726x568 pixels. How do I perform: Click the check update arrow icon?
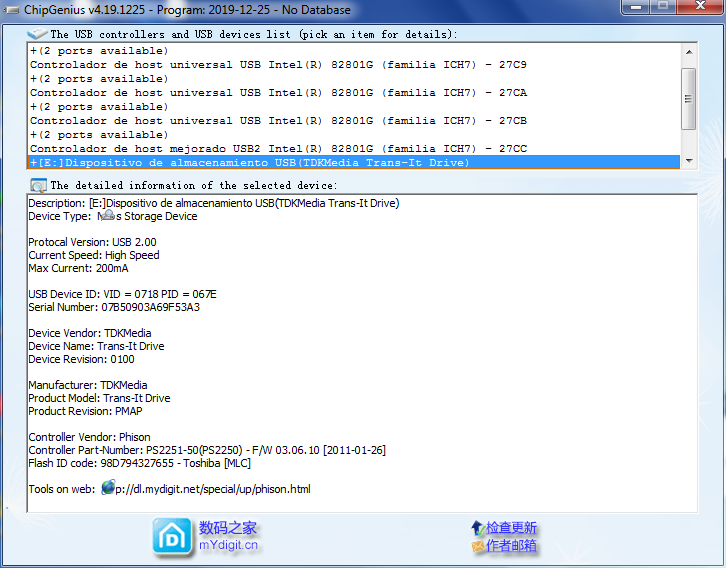[477, 527]
